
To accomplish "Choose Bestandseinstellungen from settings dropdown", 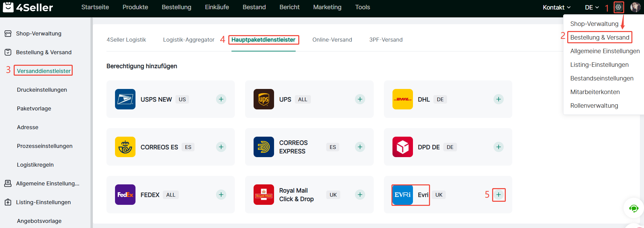I will pos(602,78).
